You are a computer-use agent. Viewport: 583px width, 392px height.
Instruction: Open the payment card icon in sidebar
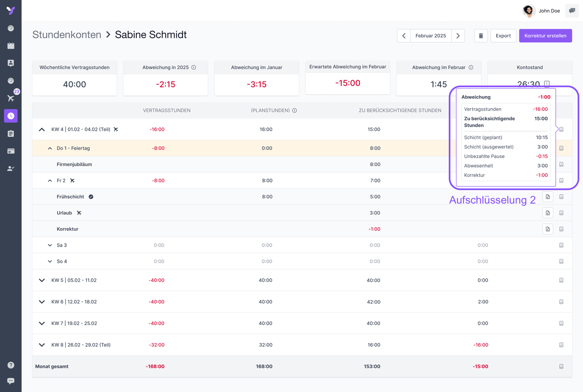click(x=11, y=151)
